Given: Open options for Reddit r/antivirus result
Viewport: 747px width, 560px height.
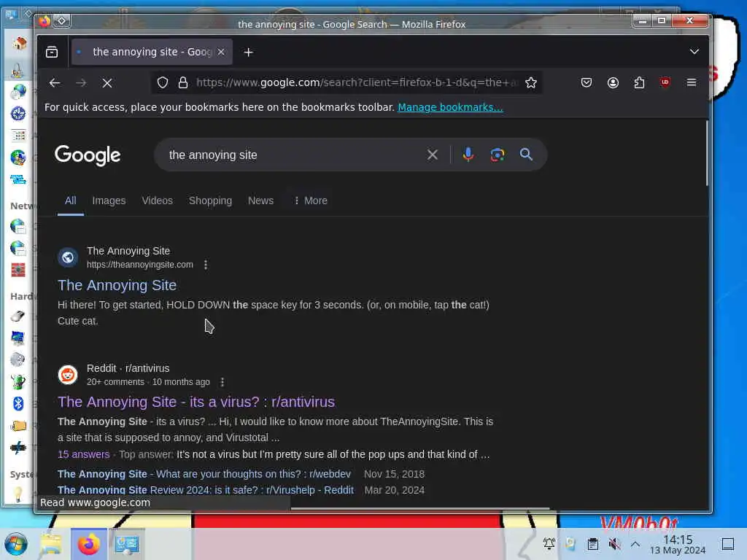Looking at the screenshot, I should 222,382.
